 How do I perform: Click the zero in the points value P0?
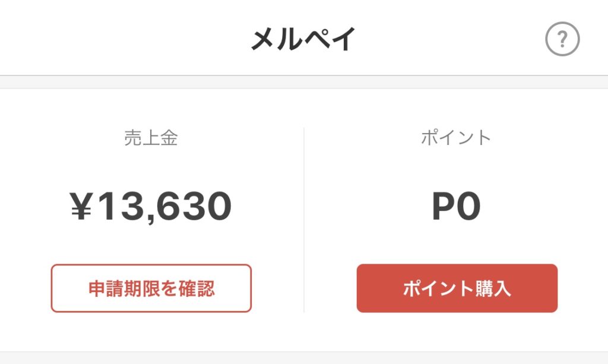[x=469, y=206]
